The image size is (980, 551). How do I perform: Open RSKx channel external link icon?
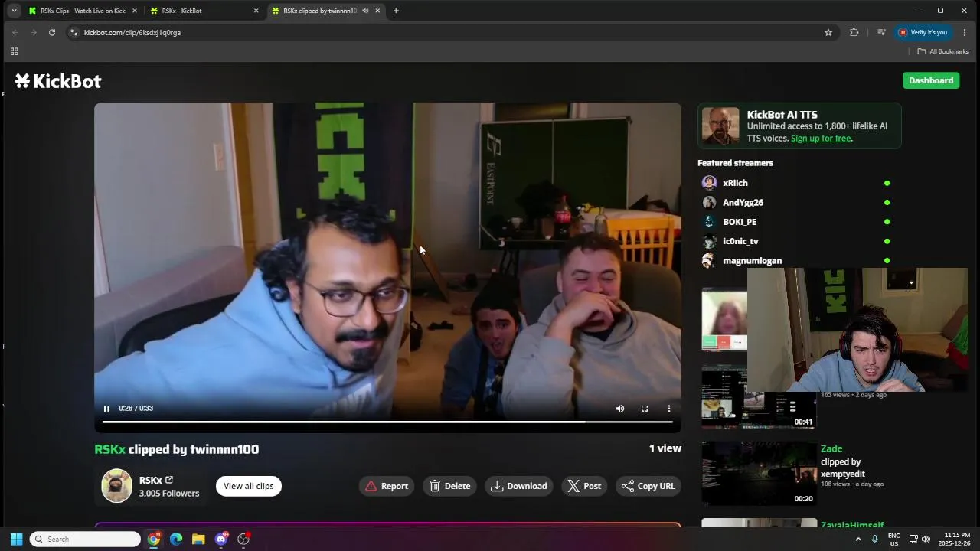point(169,480)
